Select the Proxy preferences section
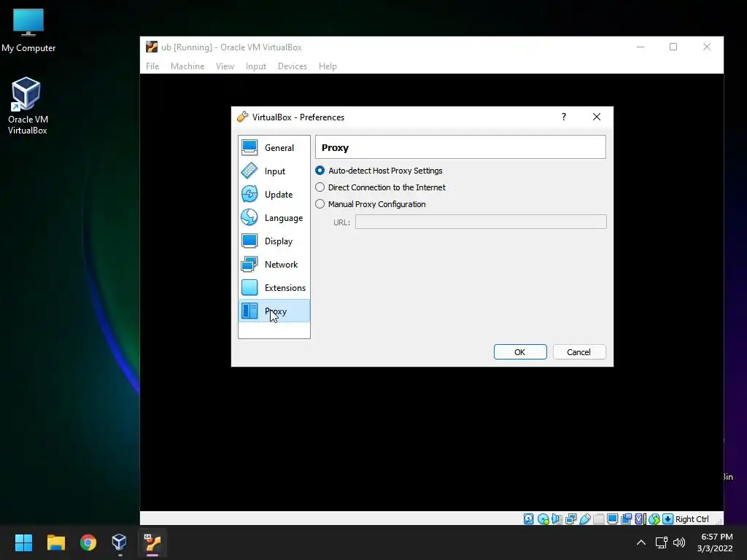Image resolution: width=747 pixels, height=560 pixels. (x=274, y=311)
